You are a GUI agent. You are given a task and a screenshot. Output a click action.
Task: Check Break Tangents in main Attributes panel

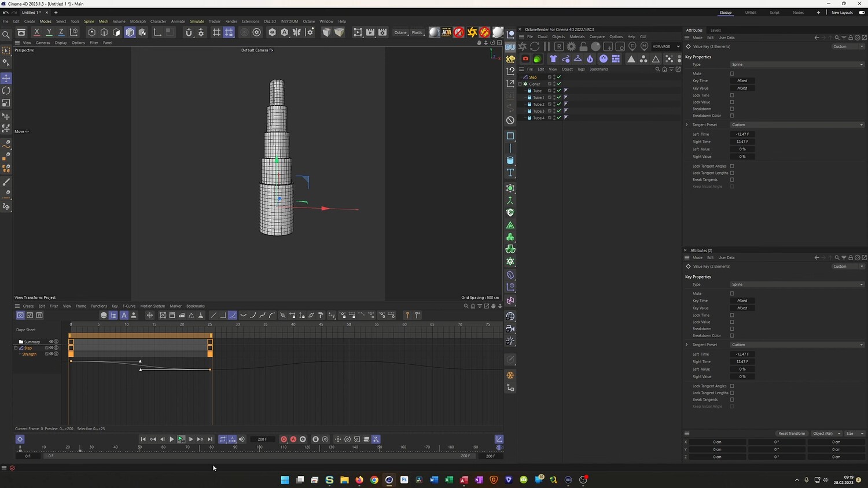point(732,180)
